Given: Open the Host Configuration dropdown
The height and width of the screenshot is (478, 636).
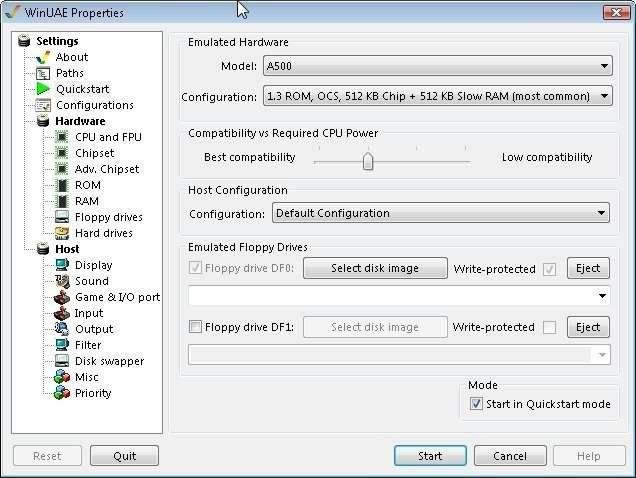Looking at the screenshot, I should pos(440,213).
